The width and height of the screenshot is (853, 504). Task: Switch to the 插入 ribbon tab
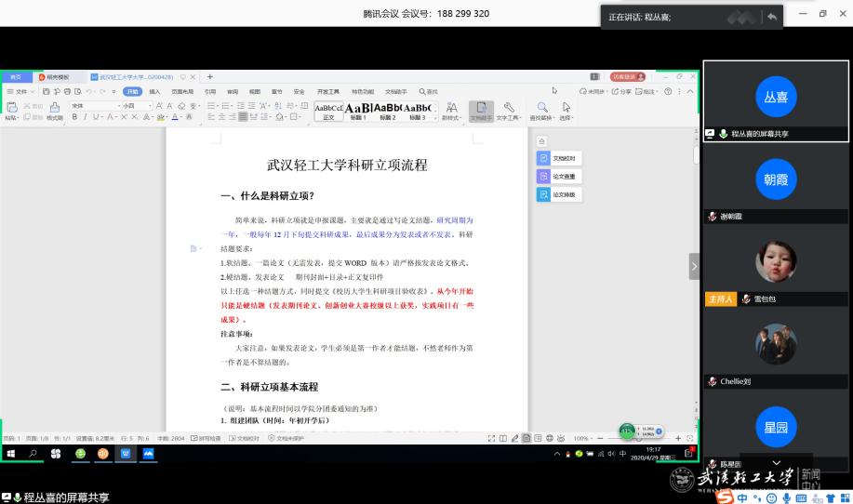[x=154, y=91]
